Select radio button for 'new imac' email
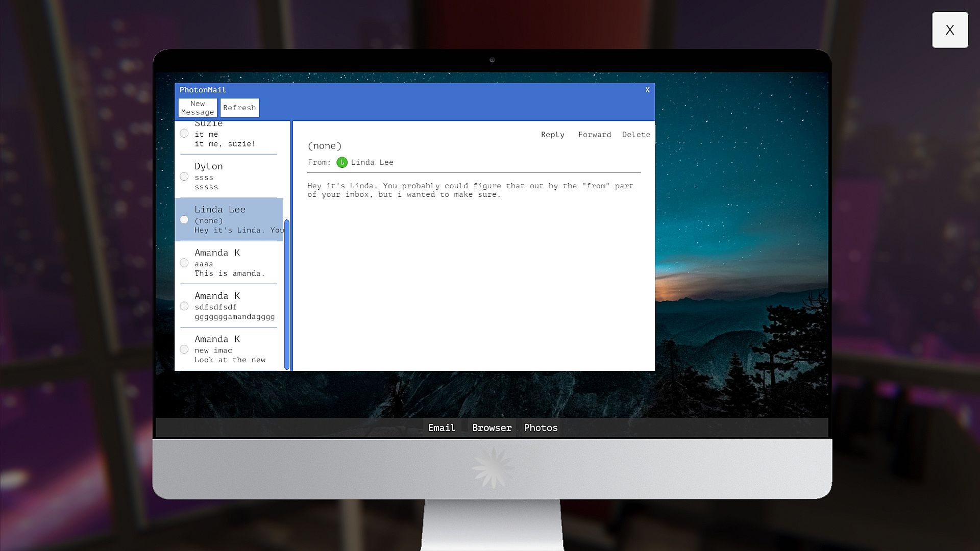This screenshot has height=551, width=980. 184,349
